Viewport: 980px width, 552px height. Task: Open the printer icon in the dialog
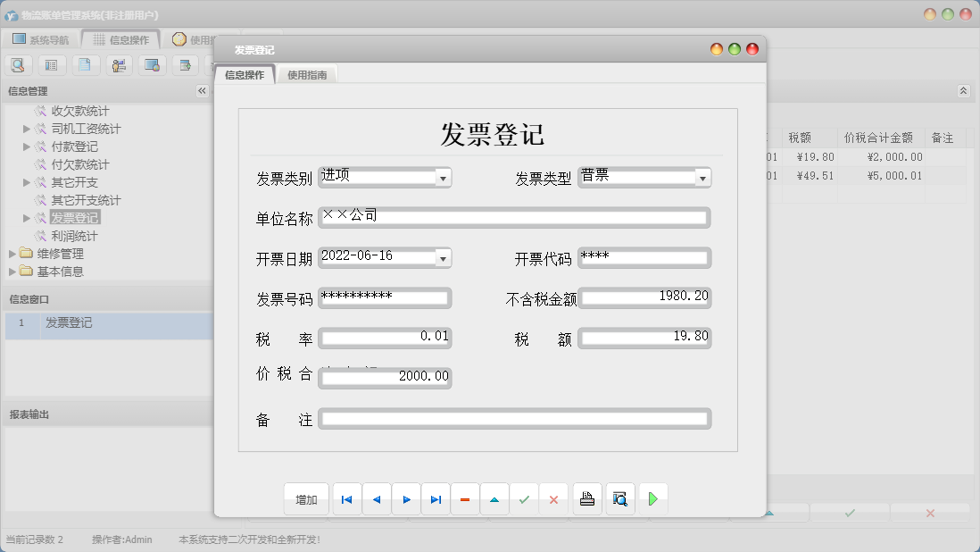pos(587,498)
